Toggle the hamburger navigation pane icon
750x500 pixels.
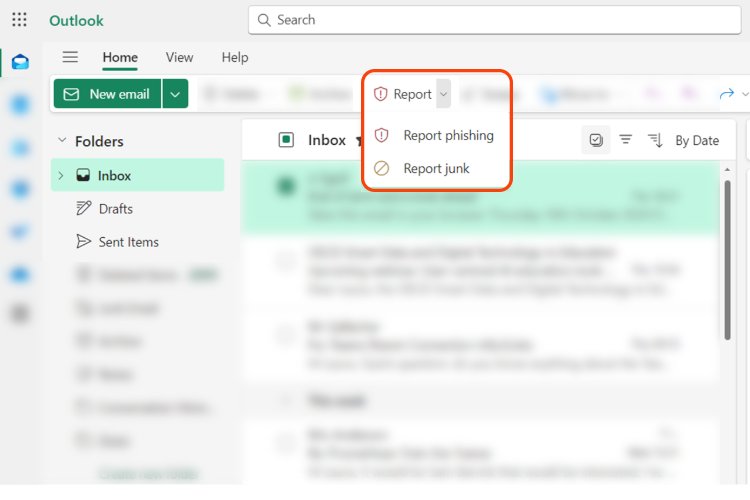point(70,58)
